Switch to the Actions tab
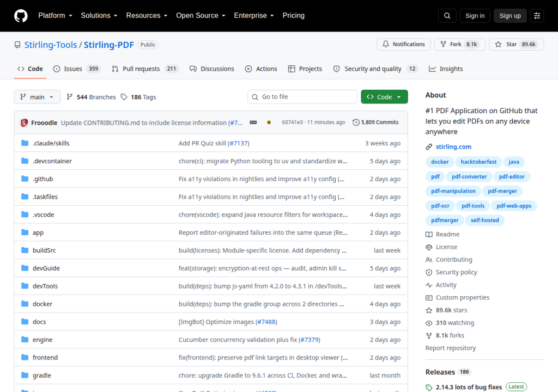Viewport: 558px width, 392px height. 261,69
